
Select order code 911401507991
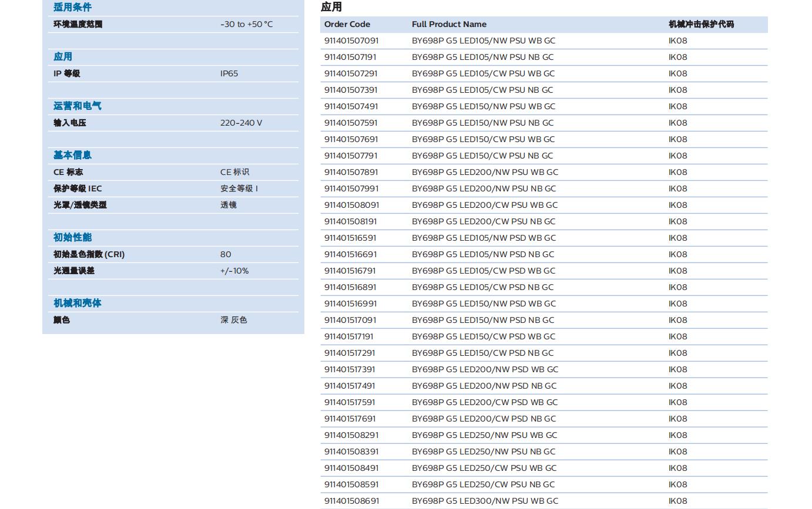[351, 188]
